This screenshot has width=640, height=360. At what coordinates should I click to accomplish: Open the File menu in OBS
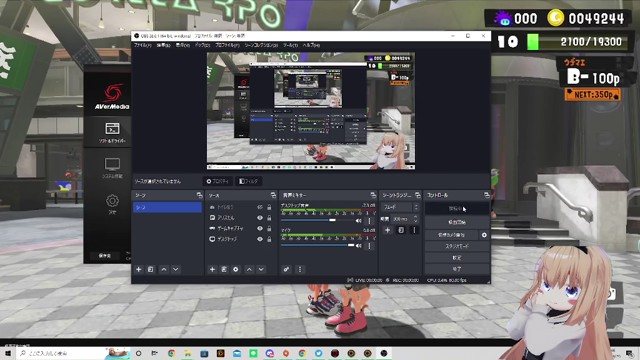pos(142,45)
